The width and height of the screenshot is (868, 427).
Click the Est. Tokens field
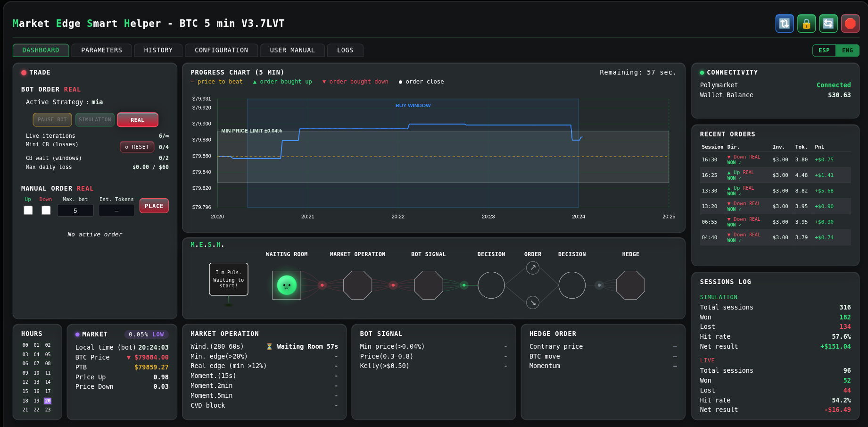(x=116, y=211)
